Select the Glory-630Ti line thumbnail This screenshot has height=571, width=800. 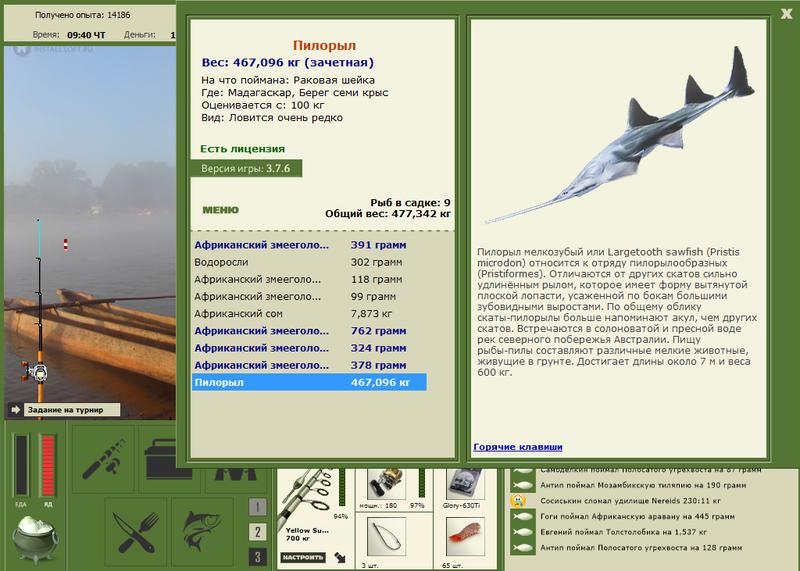tap(465, 483)
